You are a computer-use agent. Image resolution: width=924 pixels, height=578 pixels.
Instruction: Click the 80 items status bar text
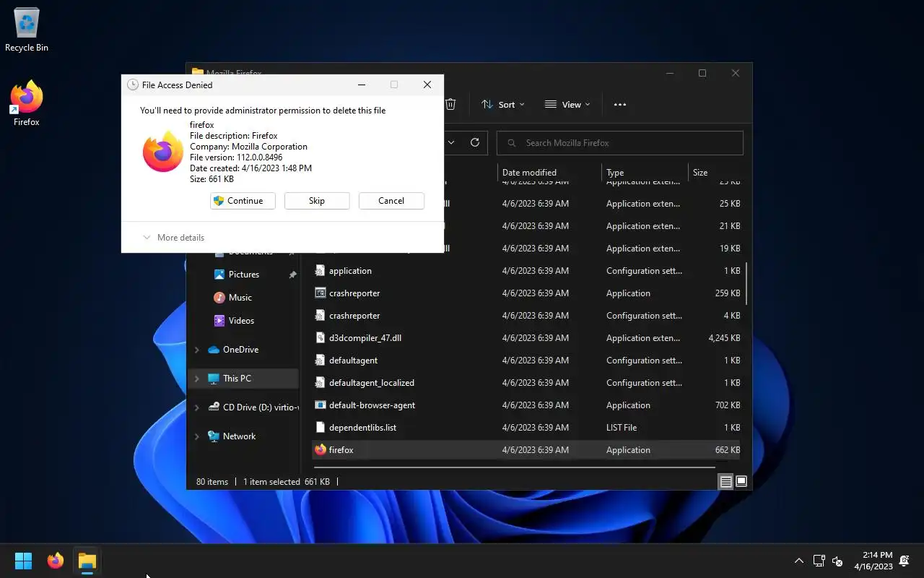point(212,481)
